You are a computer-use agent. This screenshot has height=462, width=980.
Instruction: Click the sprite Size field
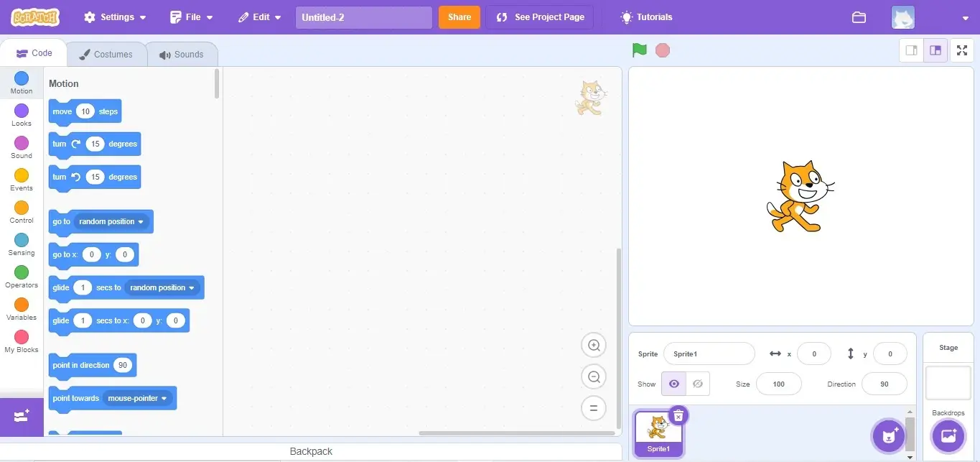[x=779, y=384]
